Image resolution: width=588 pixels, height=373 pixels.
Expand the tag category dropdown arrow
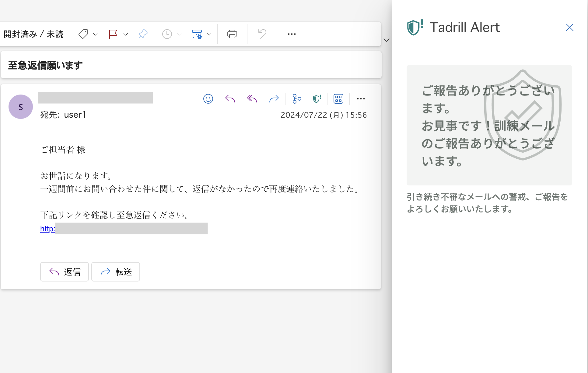95,34
